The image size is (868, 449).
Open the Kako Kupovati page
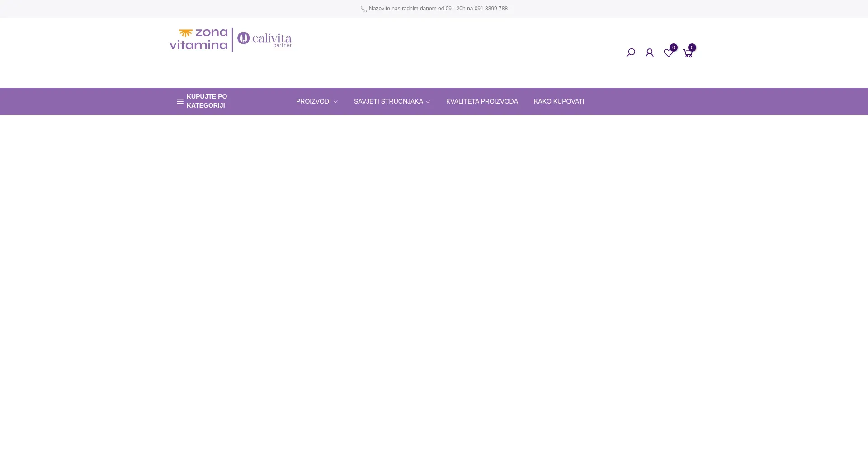point(559,101)
